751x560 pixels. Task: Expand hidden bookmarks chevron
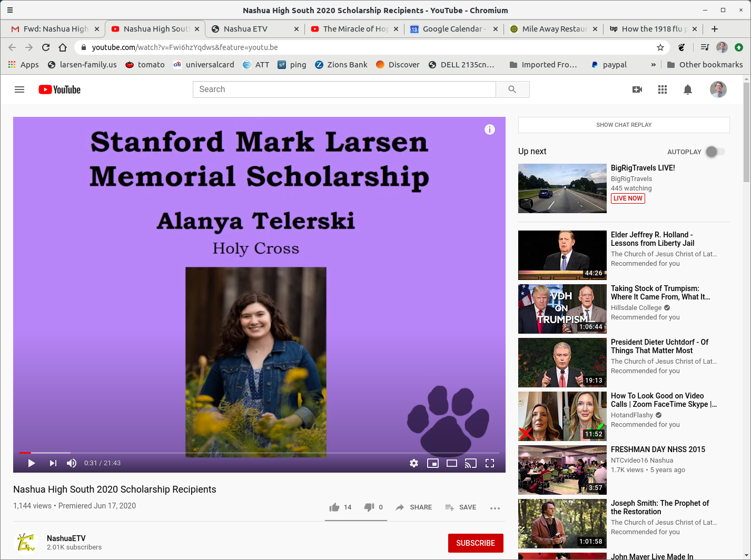pyautogui.click(x=654, y=65)
